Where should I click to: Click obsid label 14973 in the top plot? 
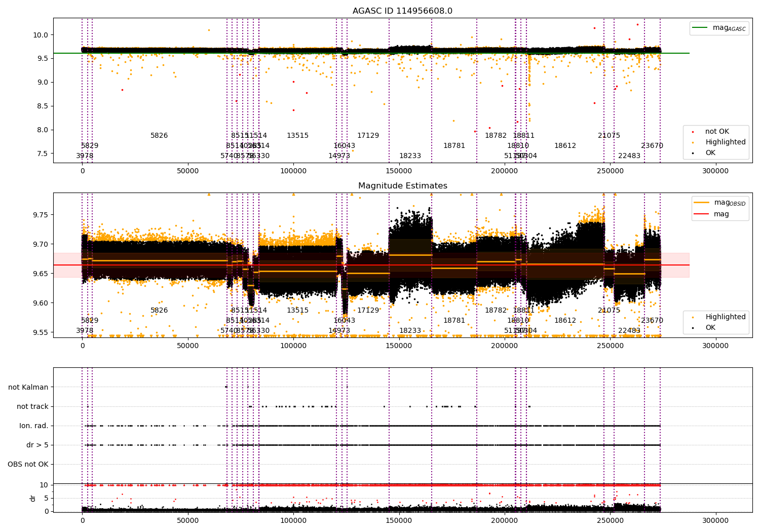[x=339, y=156]
